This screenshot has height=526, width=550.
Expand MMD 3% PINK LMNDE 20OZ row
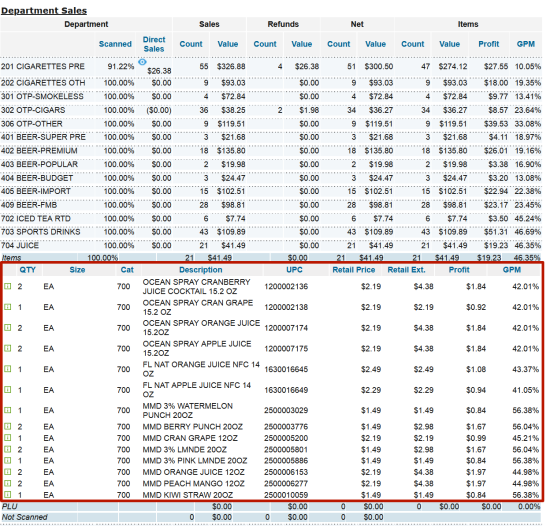(x=8, y=460)
